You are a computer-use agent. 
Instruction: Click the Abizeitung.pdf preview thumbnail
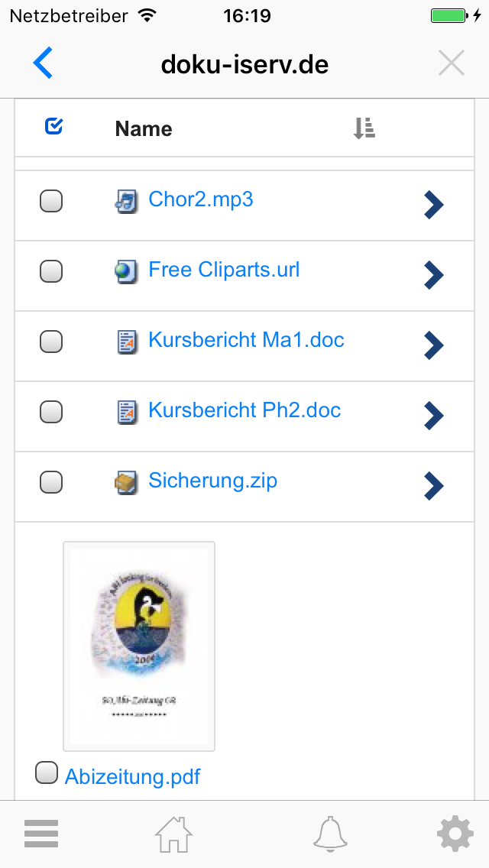click(x=138, y=646)
